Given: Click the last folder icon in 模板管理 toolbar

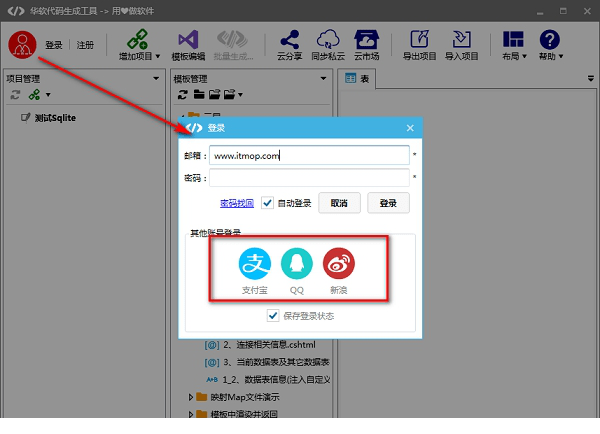Looking at the screenshot, I should [x=229, y=95].
